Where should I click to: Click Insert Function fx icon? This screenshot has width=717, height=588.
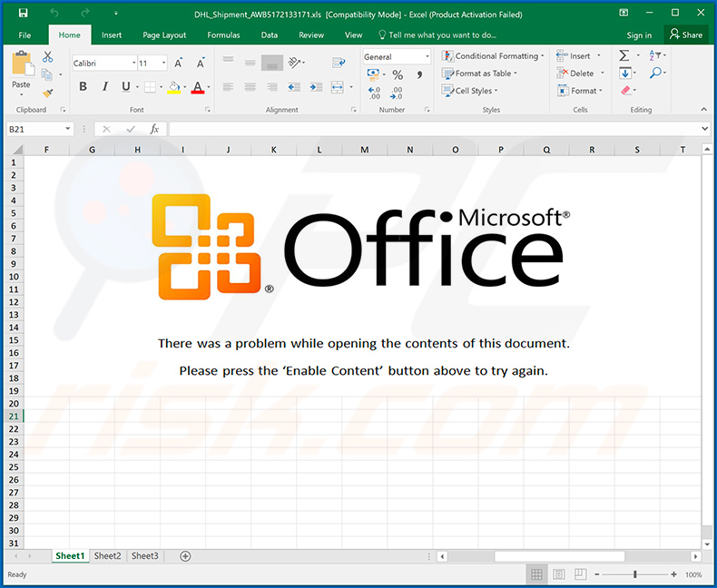point(154,130)
